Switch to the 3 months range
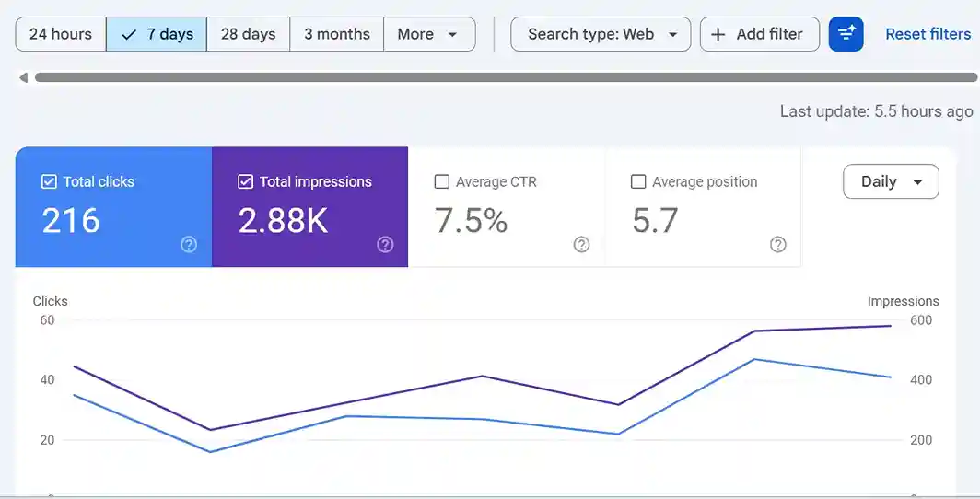The width and height of the screenshot is (980, 499). click(x=337, y=34)
